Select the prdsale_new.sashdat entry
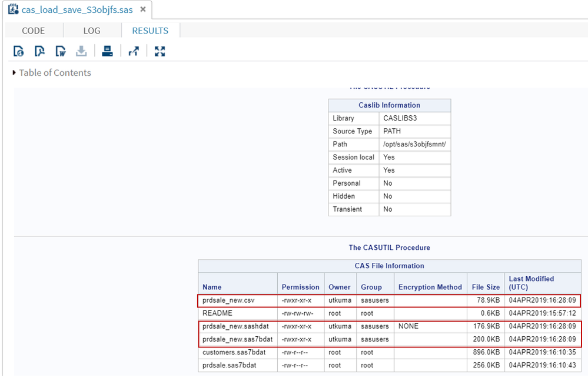588x378 pixels. (x=235, y=326)
